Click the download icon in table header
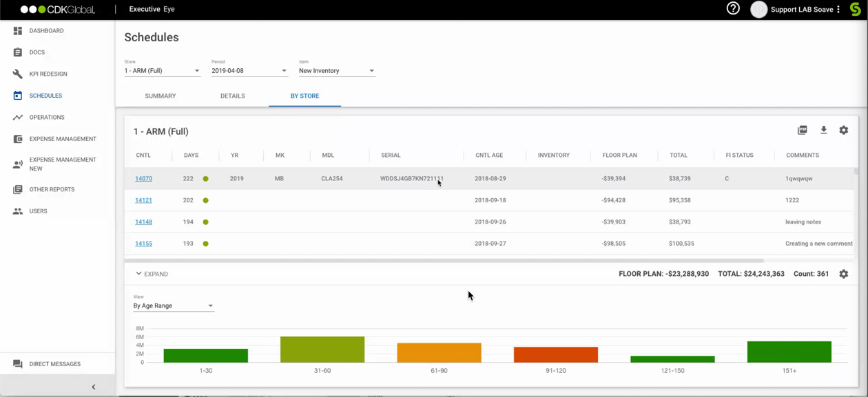The height and width of the screenshot is (397, 868). click(x=823, y=130)
